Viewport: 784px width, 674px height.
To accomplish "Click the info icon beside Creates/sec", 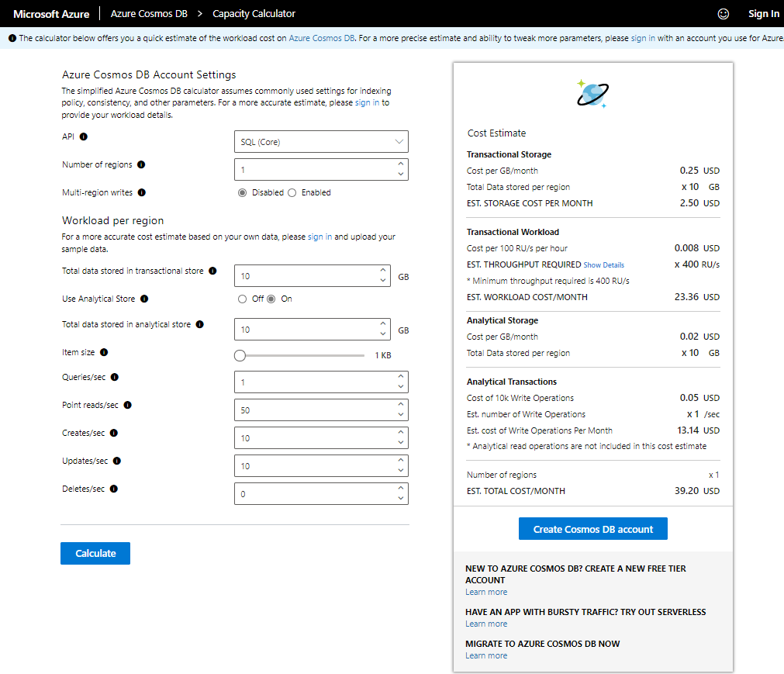I will coord(113,433).
